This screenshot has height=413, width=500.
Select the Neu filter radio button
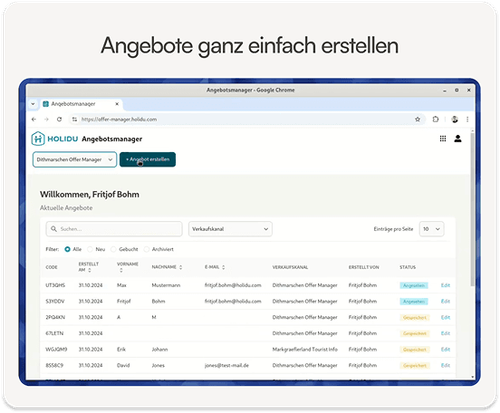pyautogui.click(x=90, y=249)
